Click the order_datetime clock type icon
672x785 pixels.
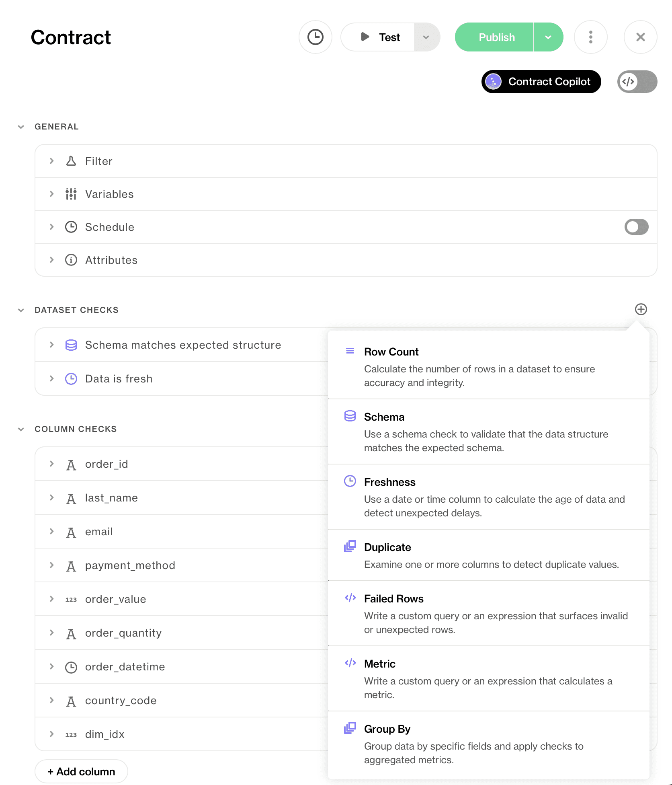coord(71,668)
